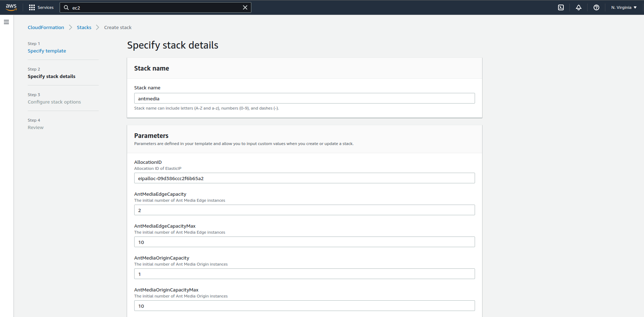Edit the Stack name field
The image size is (644, 317).
point(305,98)
